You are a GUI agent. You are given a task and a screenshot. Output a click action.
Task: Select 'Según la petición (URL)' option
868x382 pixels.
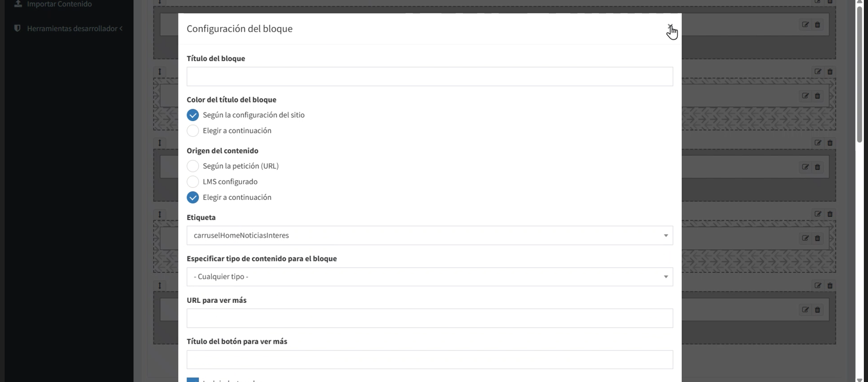(x=193, y=166)
